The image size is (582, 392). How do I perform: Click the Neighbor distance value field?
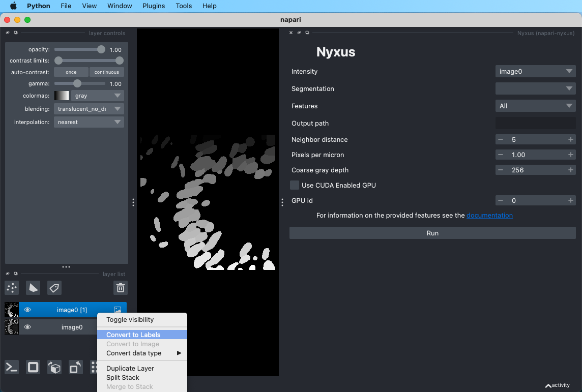coord(535,139)
